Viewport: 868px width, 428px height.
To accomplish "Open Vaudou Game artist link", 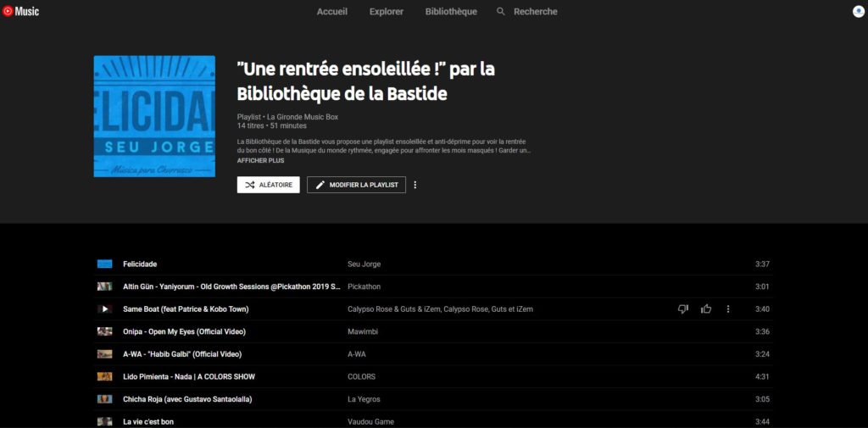I will click(x=371, y=422).
